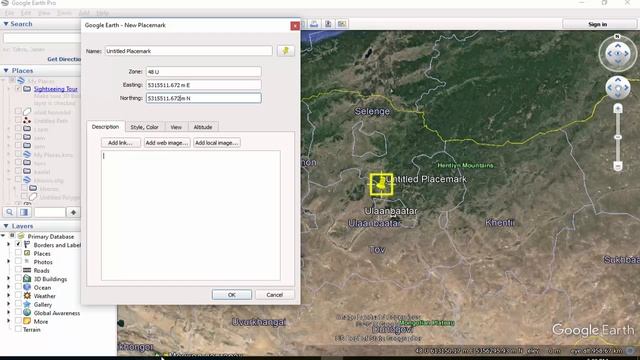Collapse the Primary Database tree node

[x=3, y=236]
